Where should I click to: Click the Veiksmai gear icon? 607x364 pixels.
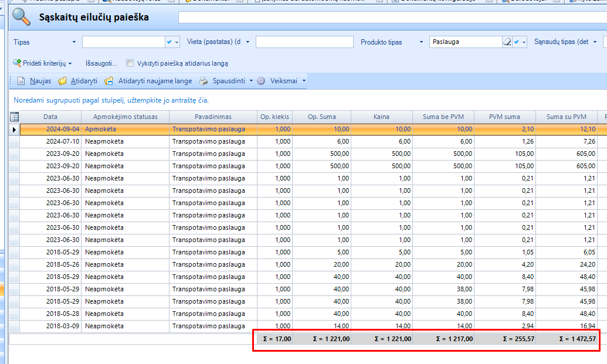coord(262,81)
